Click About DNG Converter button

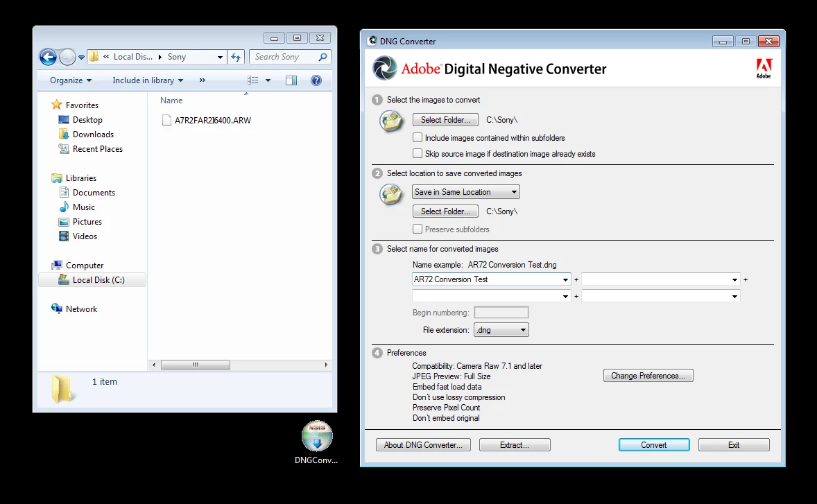coord(423,444)
